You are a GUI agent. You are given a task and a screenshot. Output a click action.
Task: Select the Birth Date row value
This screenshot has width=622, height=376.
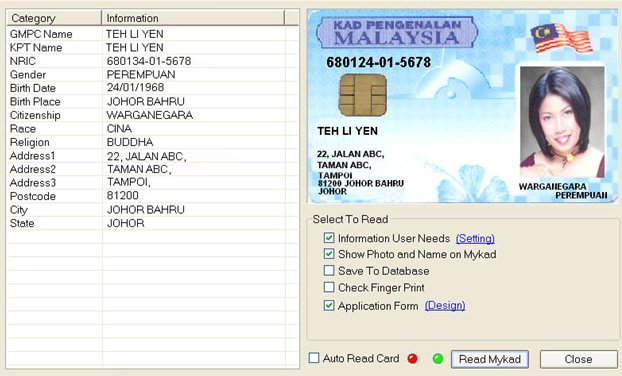click(135, 88)
